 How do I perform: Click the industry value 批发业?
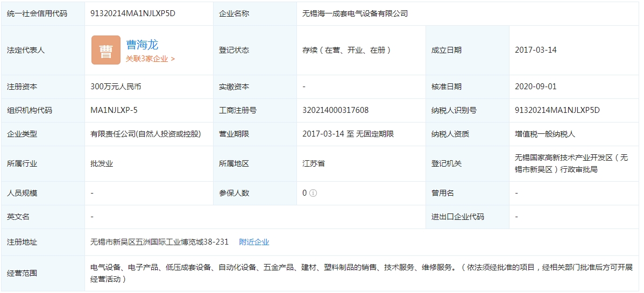coord(102,163)
